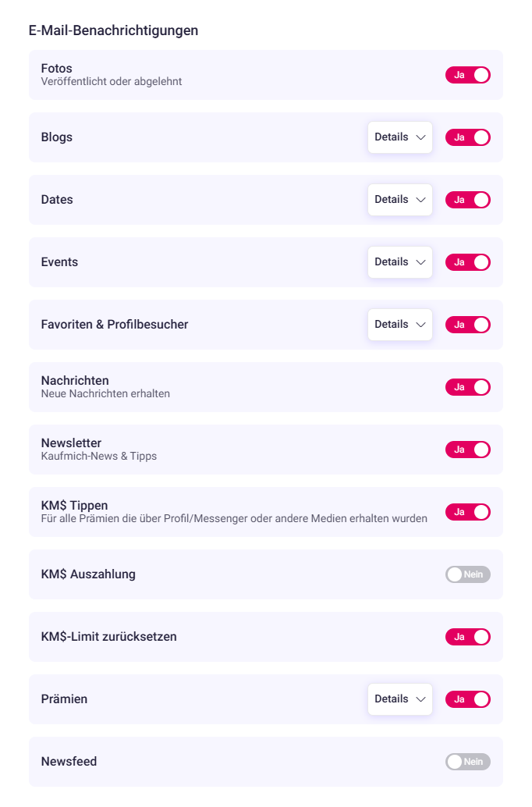This screenshot has width=532, height=807.
Task: Expand the Blogs Details dropdown
Action: click(399, 137)
